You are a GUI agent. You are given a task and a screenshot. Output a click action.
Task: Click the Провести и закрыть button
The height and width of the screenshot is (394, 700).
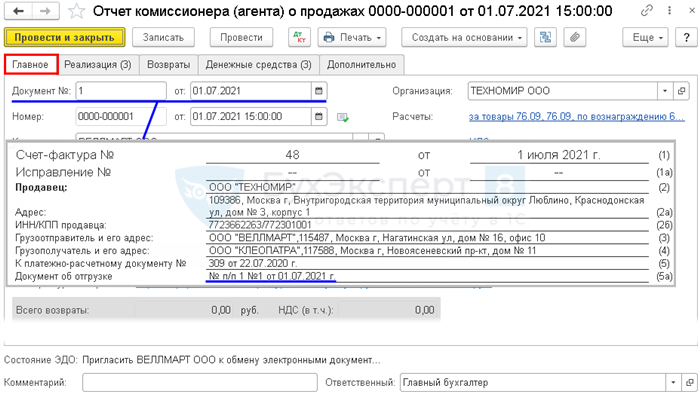click(x=64, y=37)
